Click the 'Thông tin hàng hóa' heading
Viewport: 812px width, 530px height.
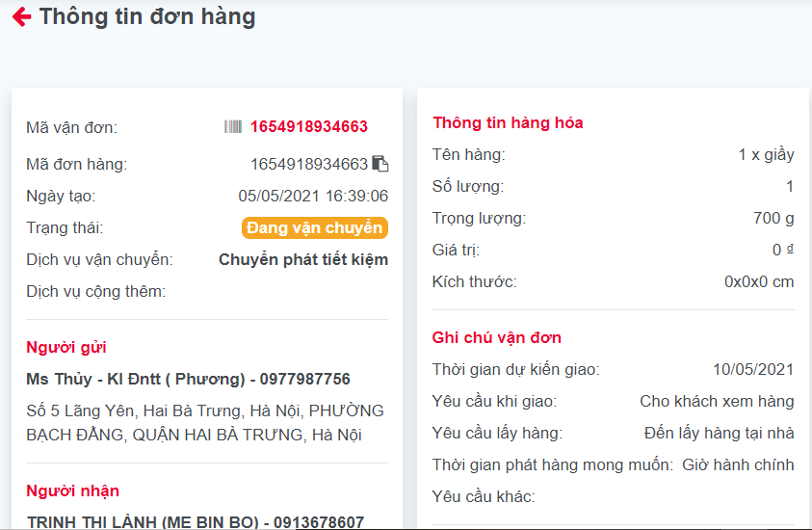coord(508,122)
